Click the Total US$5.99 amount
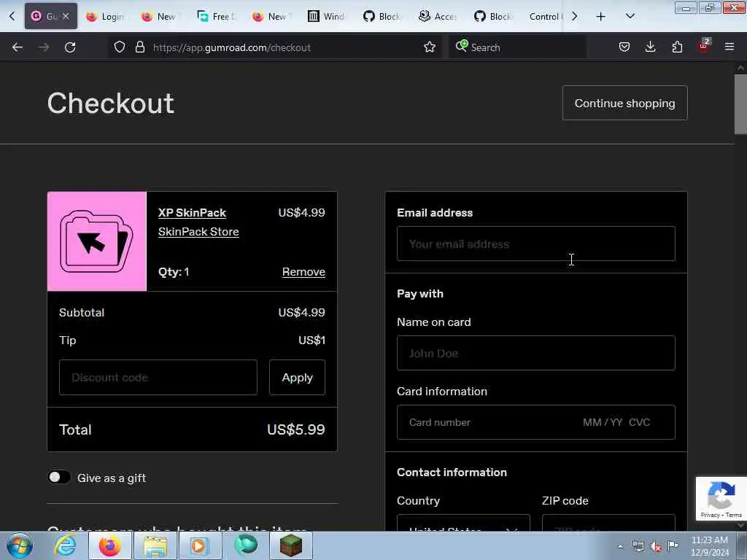 click(296, 429)
